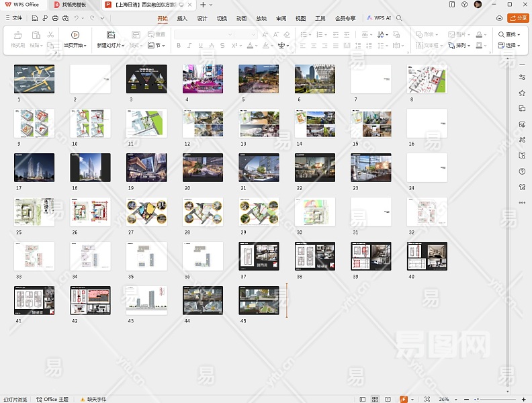This screenshot has height=403, width=532.
Task: Click the 缺失字体 warning in status bar
Action: coord(93,399)
